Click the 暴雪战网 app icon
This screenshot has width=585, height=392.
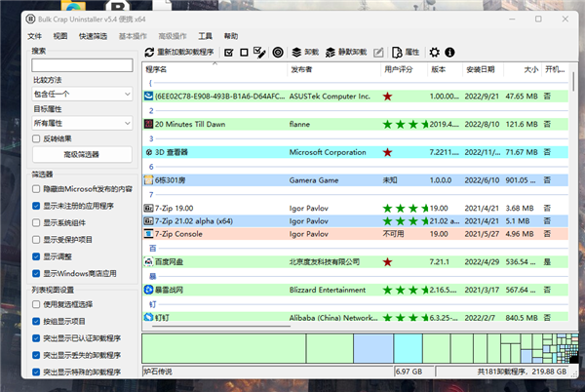(x=148, y=290)
